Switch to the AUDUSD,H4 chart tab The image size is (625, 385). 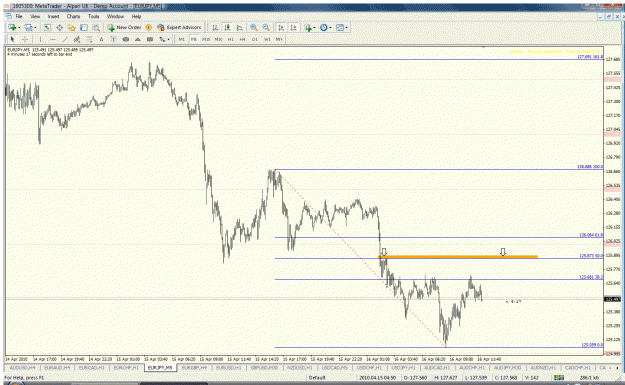point(22,367)
